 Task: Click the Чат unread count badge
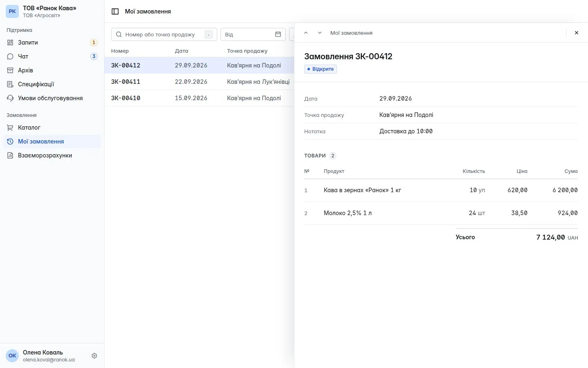[94, 56]
